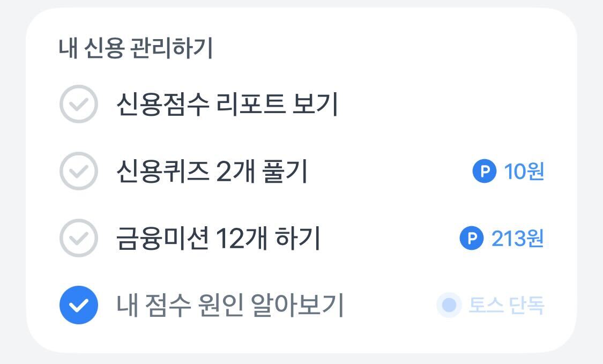Viewport: 603px width, 364px height.
Task: Click the check circle beside 신용퀴즈 2개 풀기
Action: click(78, 170)
